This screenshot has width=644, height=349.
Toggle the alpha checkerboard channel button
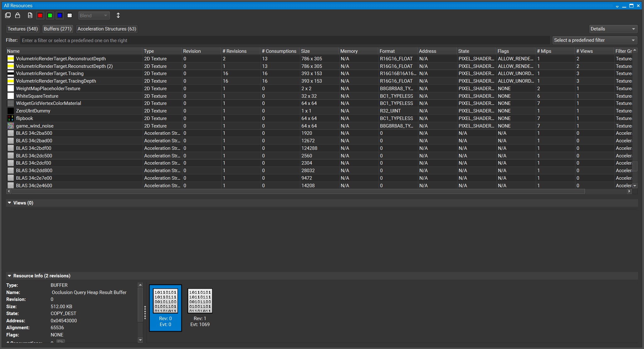pos(70,15)
